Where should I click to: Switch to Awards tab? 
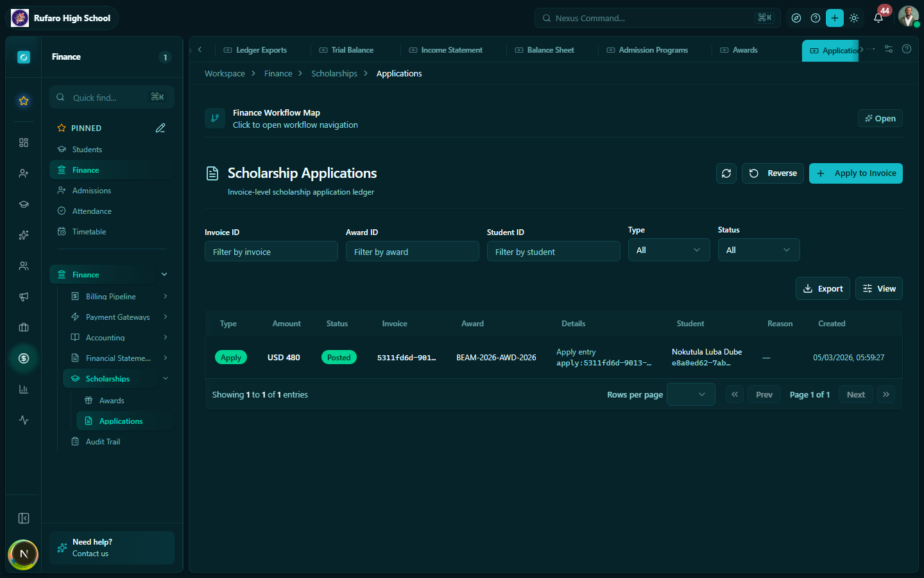coord(739,50)
